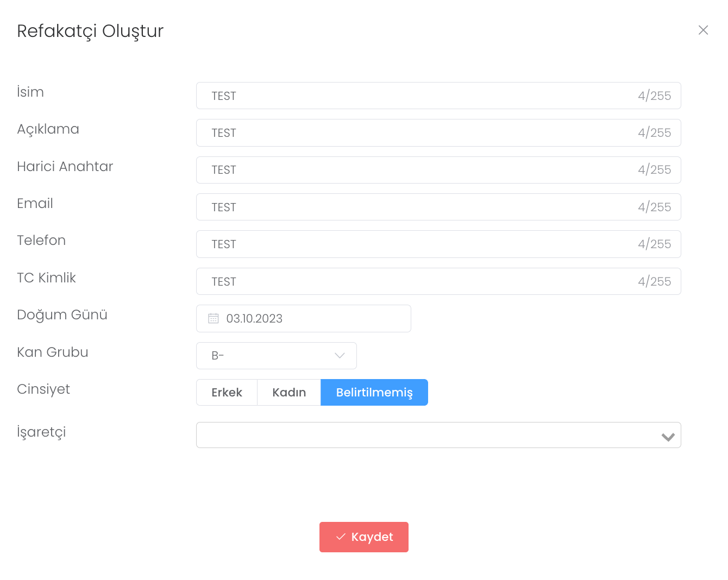Close the Refakatçi Oluştur dialog
Image resolution: width=728 pixels, height=580 pixels.
[x=703, y=30]
